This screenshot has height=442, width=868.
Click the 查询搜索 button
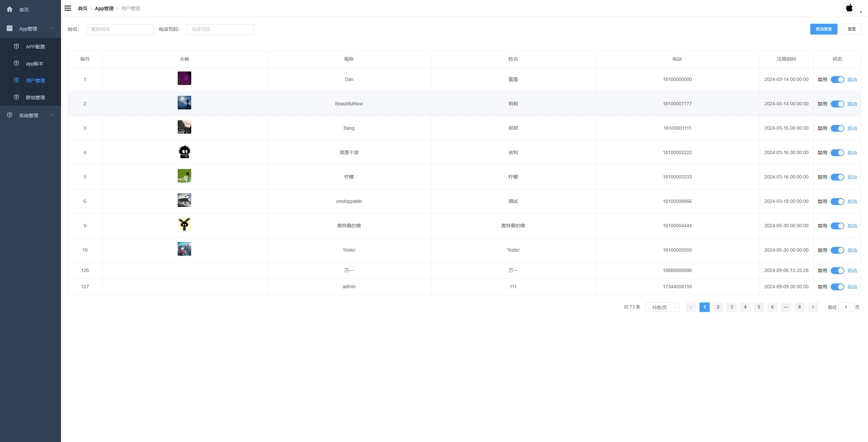pos(824,29)
